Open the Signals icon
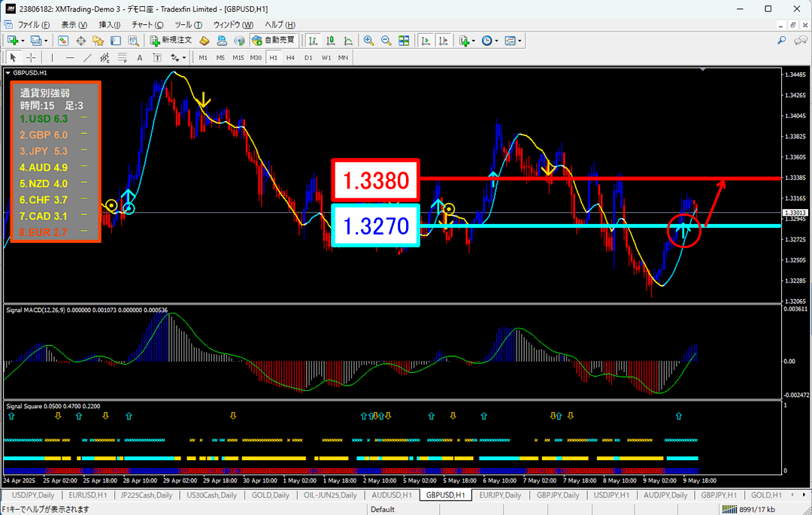Image resolution: width=812 pixels, height=515 pixels. 239,41
